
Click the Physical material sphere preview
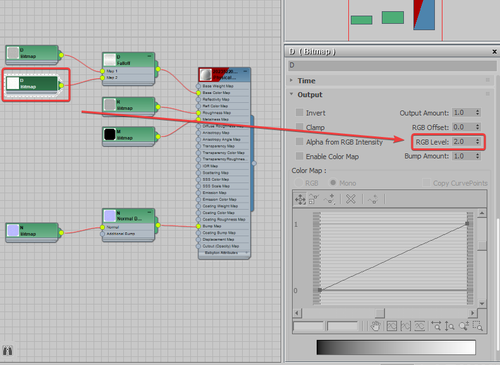[206, 75]
